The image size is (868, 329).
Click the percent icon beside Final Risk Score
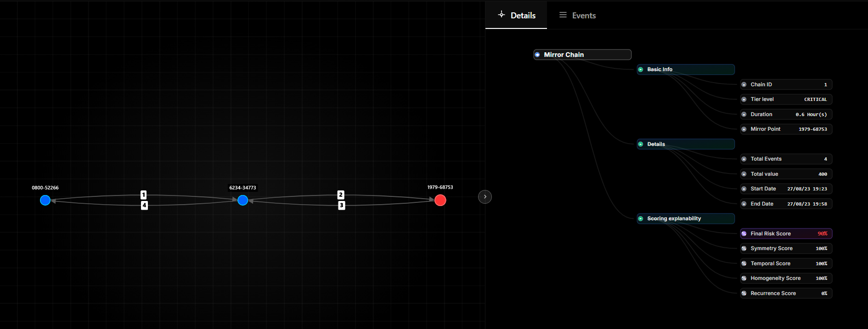pos(744,234)
